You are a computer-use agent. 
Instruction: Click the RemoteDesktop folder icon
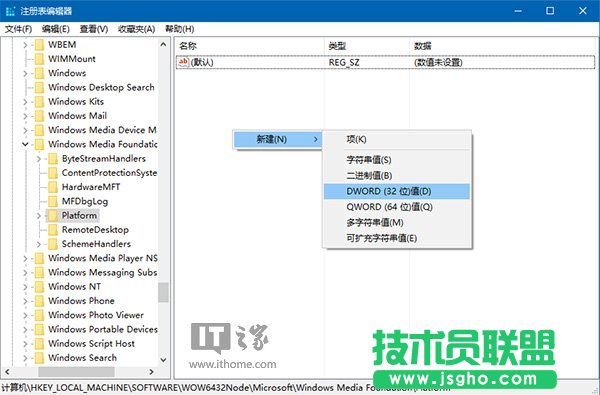53,230
